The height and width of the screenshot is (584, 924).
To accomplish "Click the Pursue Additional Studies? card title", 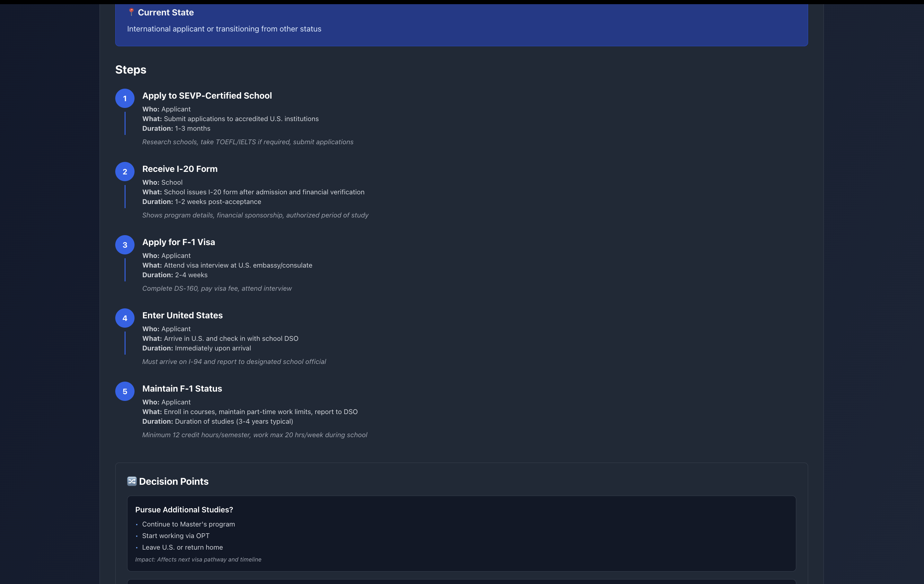I will [184, 509].
